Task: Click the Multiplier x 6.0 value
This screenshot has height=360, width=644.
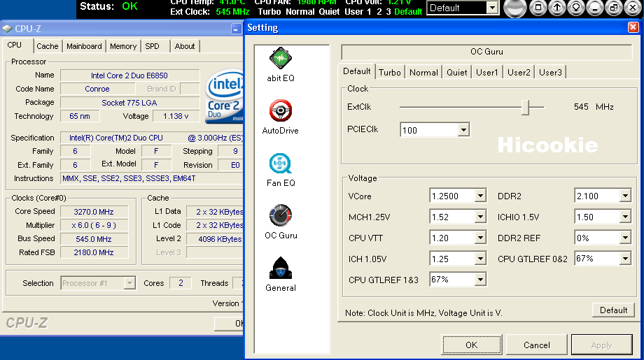Action: click(94, 225)
